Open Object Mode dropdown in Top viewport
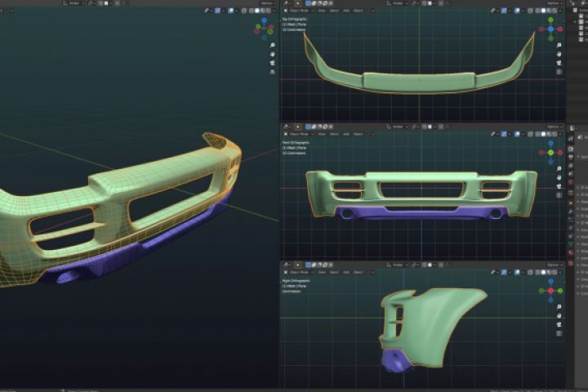This screenshot has height=392, width=588. click(301, 11)
